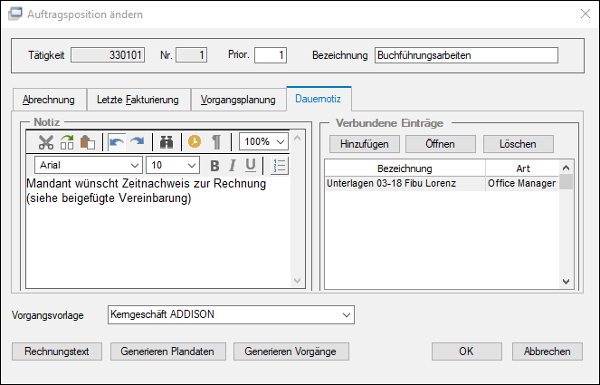Screen dimensions: 600x385
Task: Click into the note text area
Action: click(158, 232)
